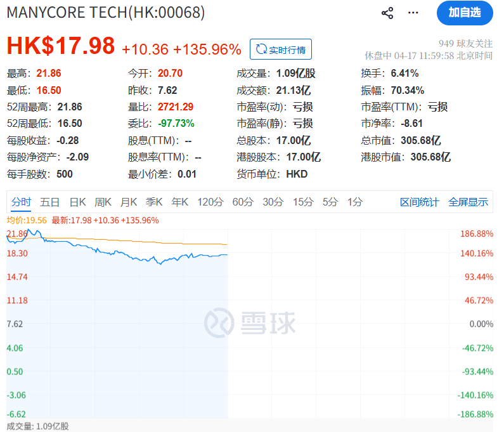Click the share icon
This screenshot has height=432, width=504.
tap(387, 13)
